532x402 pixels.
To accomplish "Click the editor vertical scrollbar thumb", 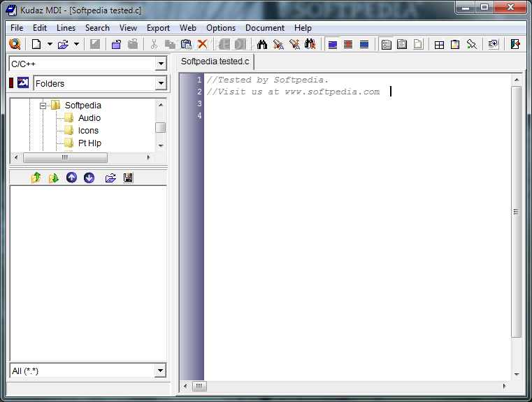I will (x=517, y=212).
